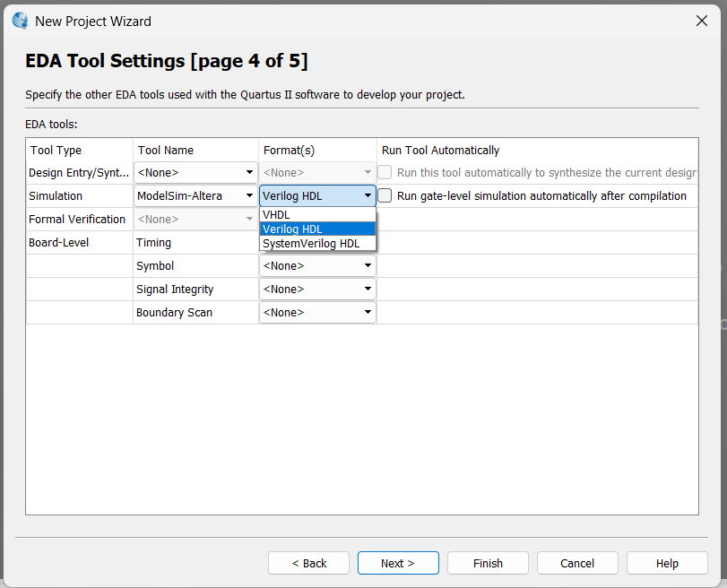Choose SystemVerilog HDL from the format list
This screenshot has height=588, width=727.
coord(317,244)
